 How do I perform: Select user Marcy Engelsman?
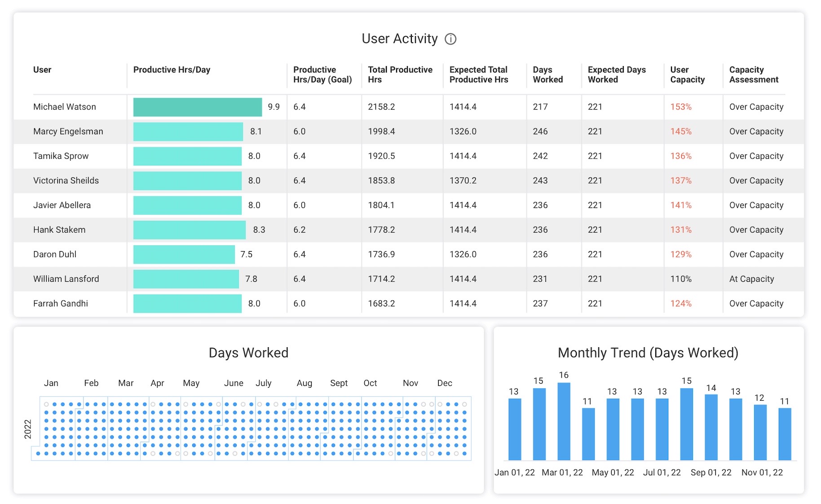click(68, 132)
